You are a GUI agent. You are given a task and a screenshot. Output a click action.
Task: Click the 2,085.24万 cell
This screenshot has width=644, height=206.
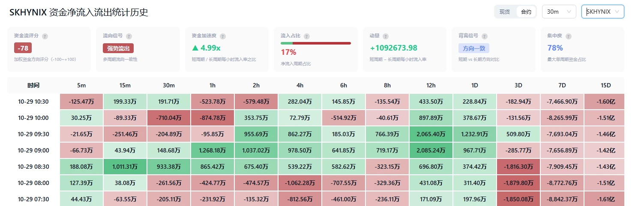431,150
